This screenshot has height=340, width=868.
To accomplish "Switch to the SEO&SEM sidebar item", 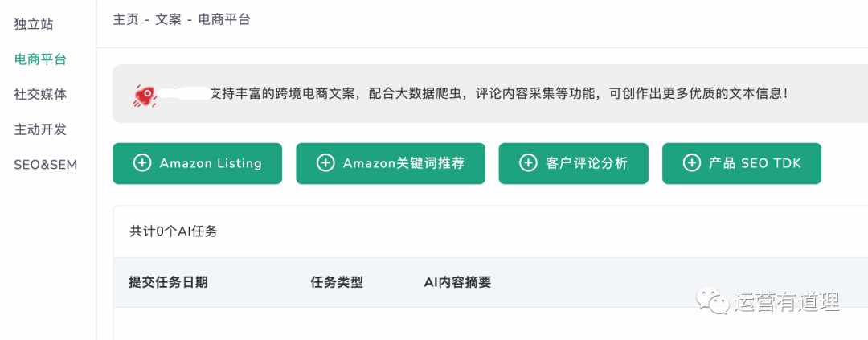I will [45, 165].
